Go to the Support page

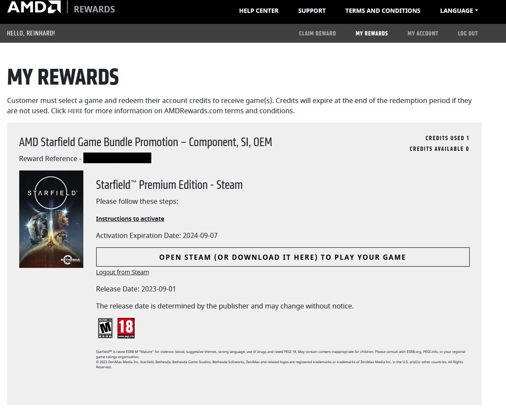tap(312, 11)
